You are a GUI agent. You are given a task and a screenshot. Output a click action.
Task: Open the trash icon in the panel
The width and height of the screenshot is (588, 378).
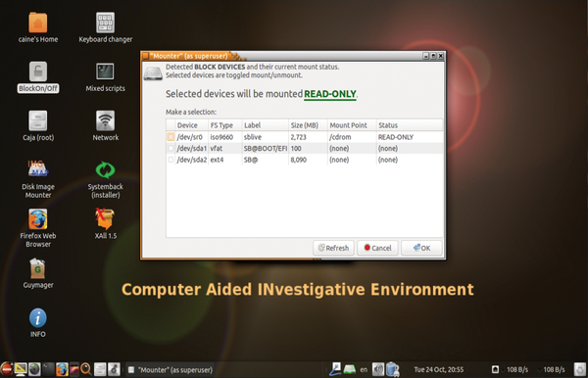(580, 369)
